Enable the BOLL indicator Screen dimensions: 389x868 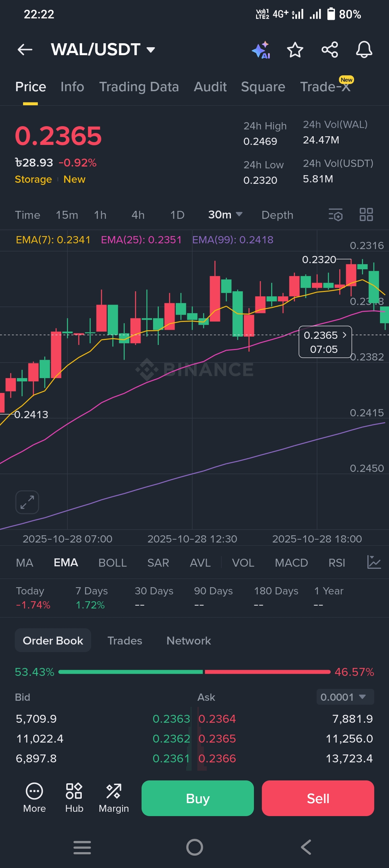[112, 562]
